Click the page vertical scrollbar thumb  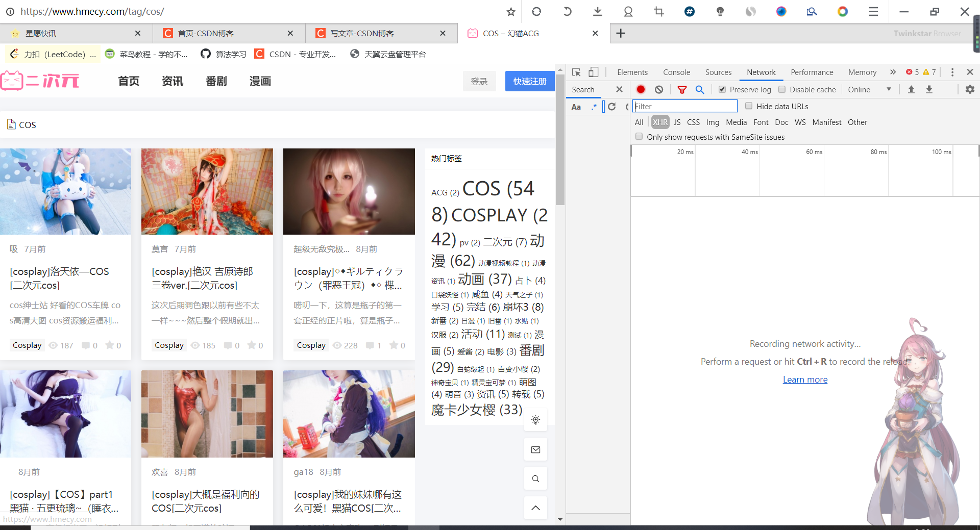click(560, 140)
